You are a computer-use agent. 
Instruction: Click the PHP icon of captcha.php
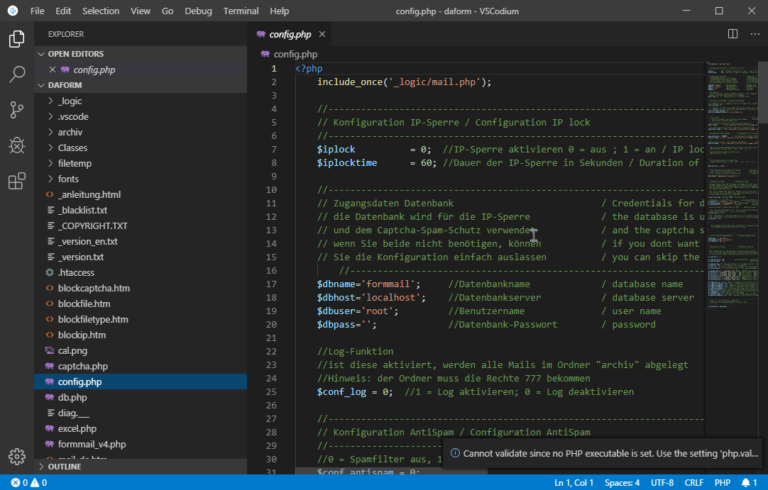49,366
